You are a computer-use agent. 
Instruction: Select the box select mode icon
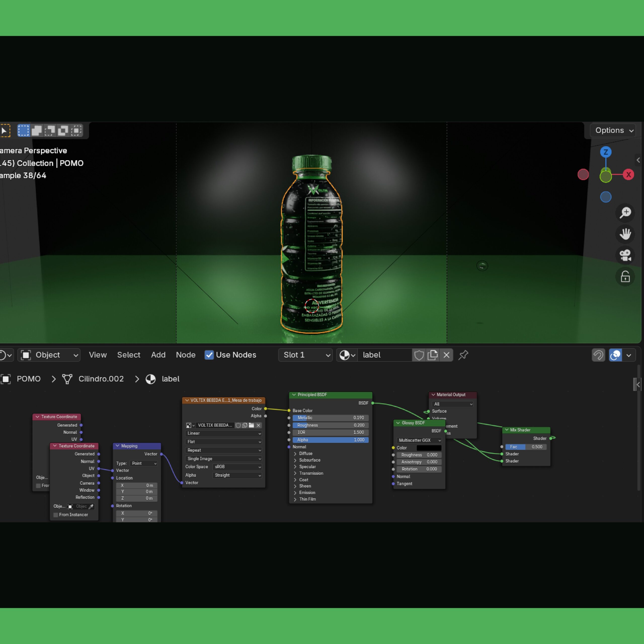point(24,130)
